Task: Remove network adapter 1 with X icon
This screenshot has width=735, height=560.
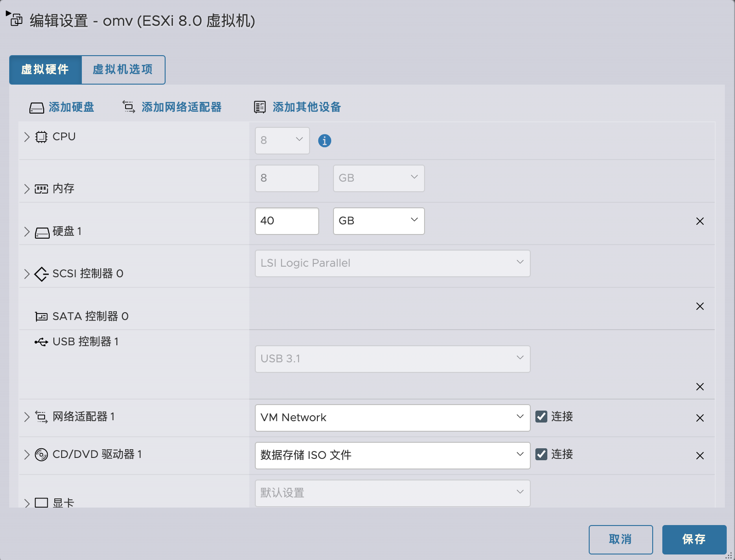Action: coord(700,418)
